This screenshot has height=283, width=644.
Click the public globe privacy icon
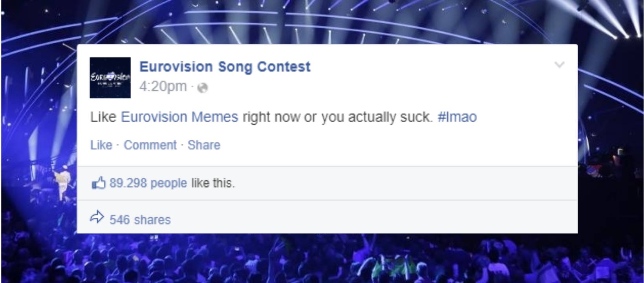202,88
